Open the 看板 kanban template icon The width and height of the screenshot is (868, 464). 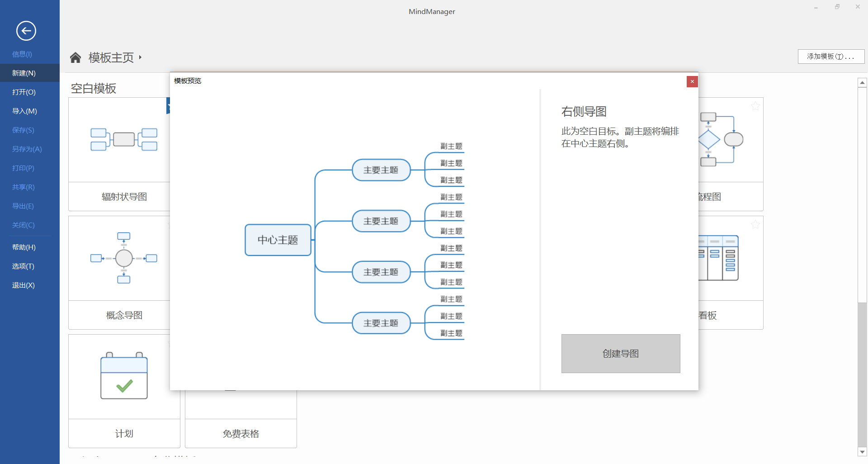[718, 258]
